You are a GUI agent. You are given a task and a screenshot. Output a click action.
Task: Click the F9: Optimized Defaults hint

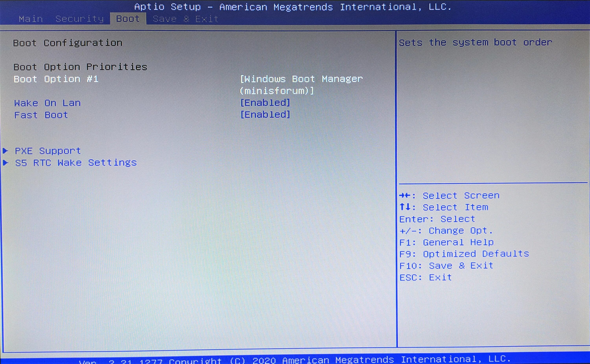click(x=464, y=254)
